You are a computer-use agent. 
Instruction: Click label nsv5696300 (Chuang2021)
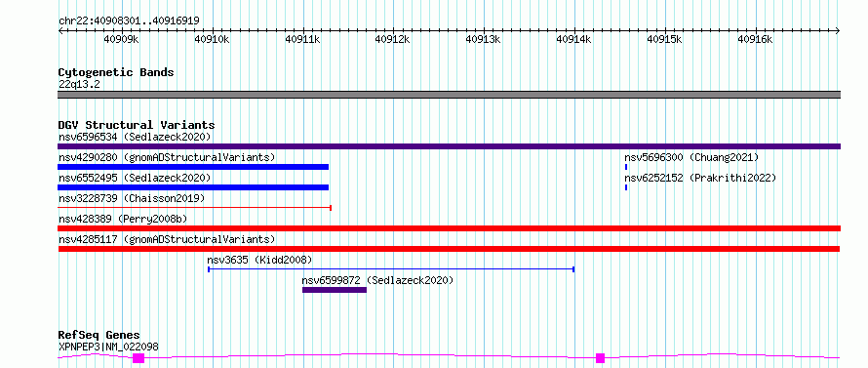click(691, 157)
